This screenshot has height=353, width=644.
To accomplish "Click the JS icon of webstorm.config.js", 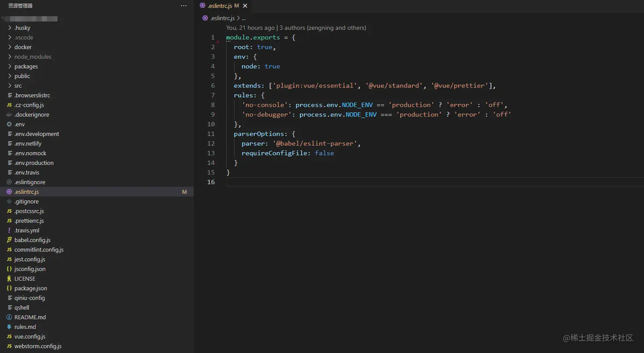I will click(x=10, y=346).
